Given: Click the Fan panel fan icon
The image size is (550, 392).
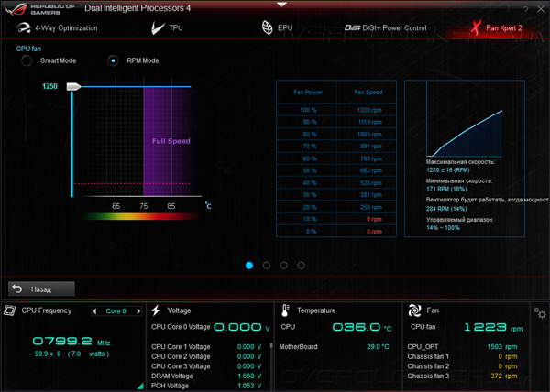Looking at the screenshot, I should pyautogui.click(x=414, y=310).
